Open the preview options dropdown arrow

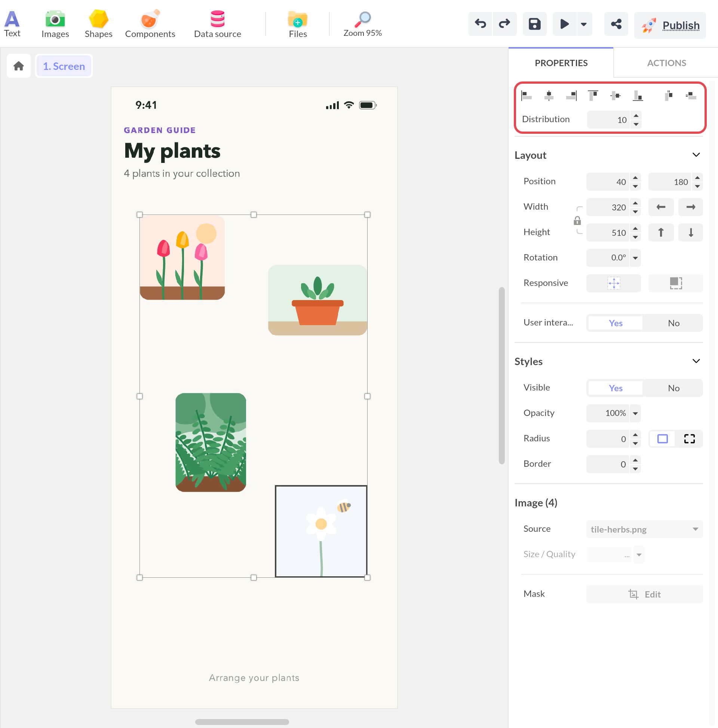[584, 24]
